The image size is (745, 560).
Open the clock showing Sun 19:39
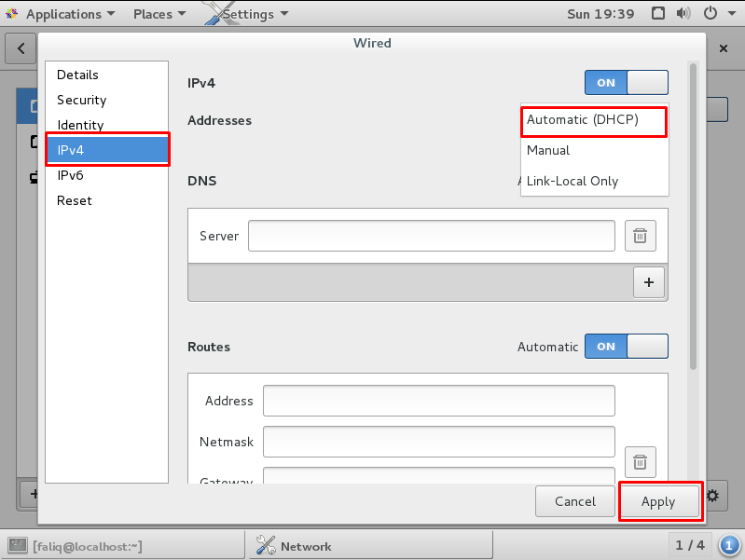point(600,14)
